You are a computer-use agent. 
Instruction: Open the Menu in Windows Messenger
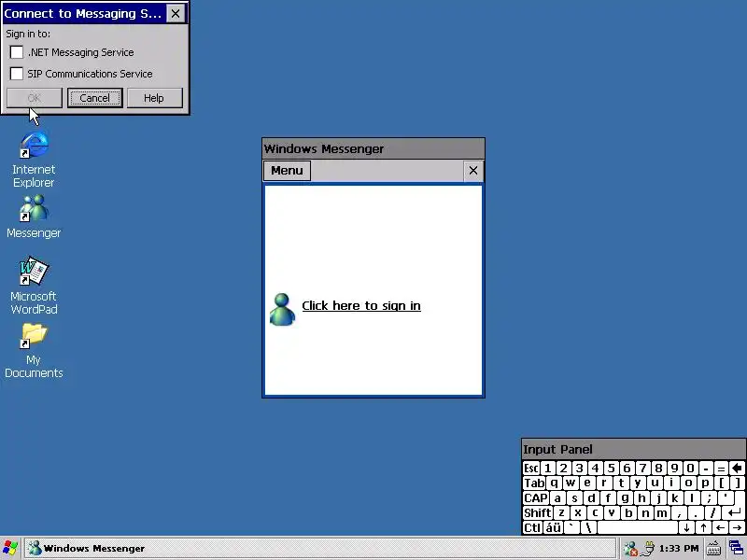click(287, 171)
